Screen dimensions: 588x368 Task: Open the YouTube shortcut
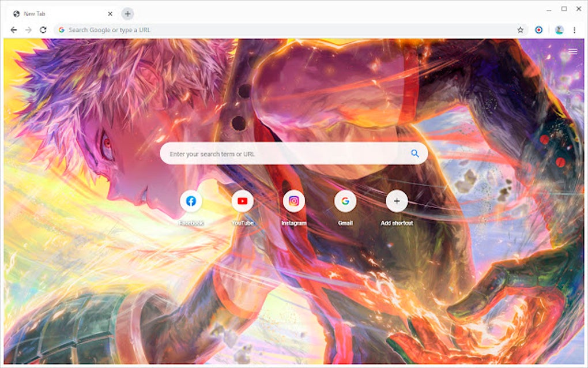click(x=242, y=201)
